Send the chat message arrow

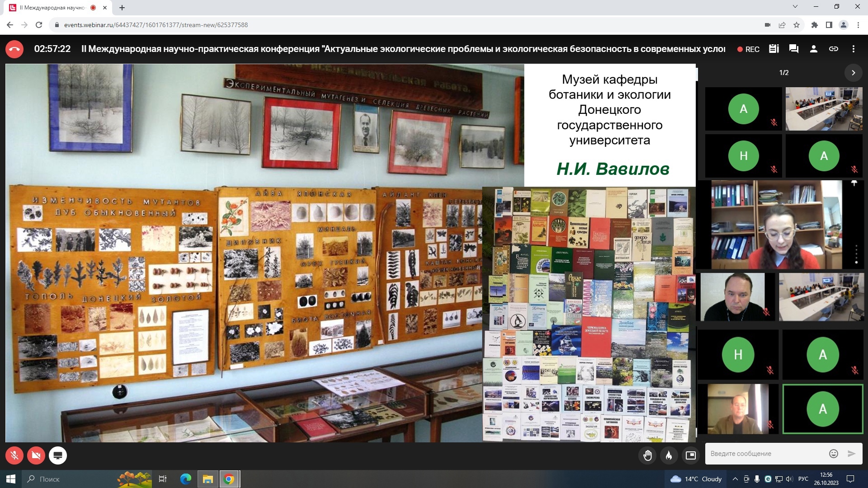[852, 454]
